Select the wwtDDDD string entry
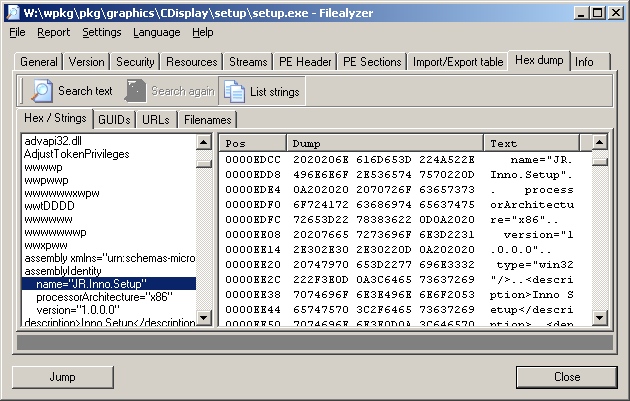Image resolution: width=630 pixels, height=401 pixels. [x=49, y=206]
